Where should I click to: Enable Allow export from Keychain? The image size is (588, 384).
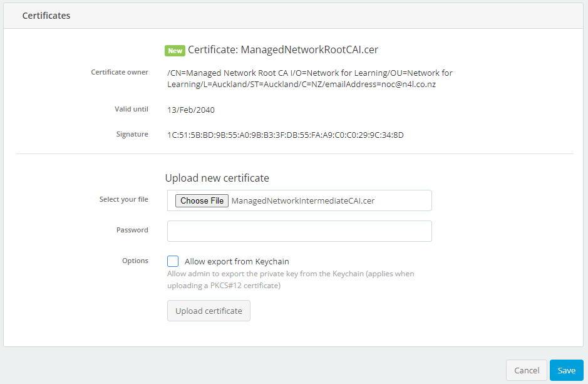pyautogui.click(x=172, y=261)
